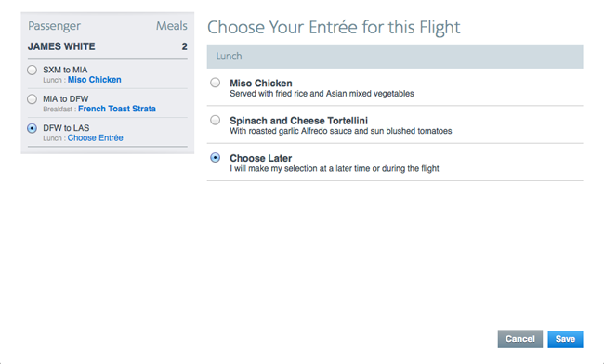Click the DFW to LAS flight label
604x364 pixels.
pyautogui.click(x=66, y=128)
